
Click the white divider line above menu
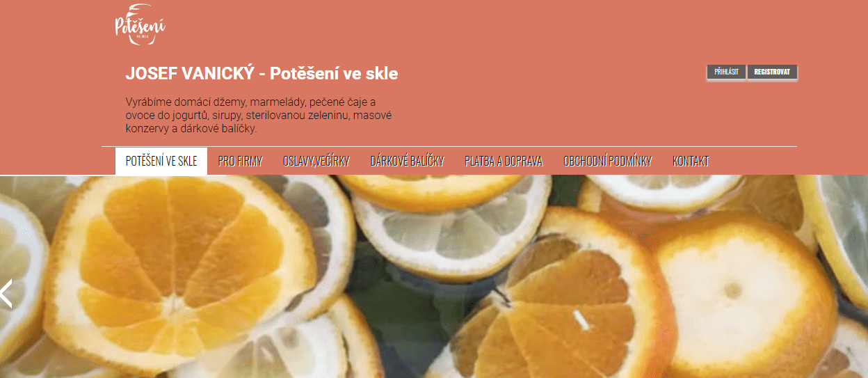449,147
